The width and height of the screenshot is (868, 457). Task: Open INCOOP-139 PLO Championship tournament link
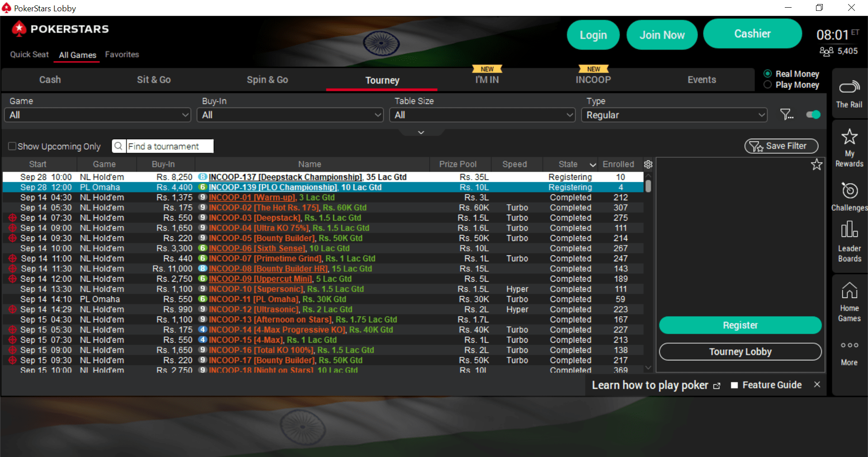click(x=273, y=187)
